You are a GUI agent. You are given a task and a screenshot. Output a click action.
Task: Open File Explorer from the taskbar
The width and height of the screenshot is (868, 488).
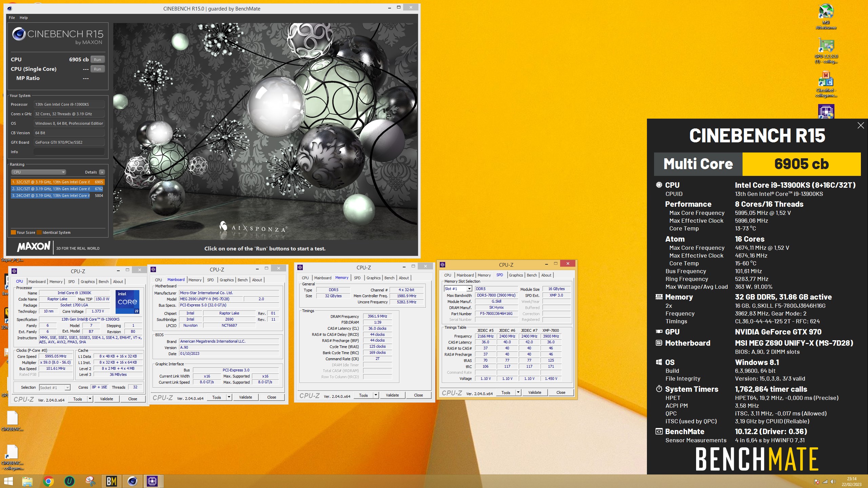(27, 481)
